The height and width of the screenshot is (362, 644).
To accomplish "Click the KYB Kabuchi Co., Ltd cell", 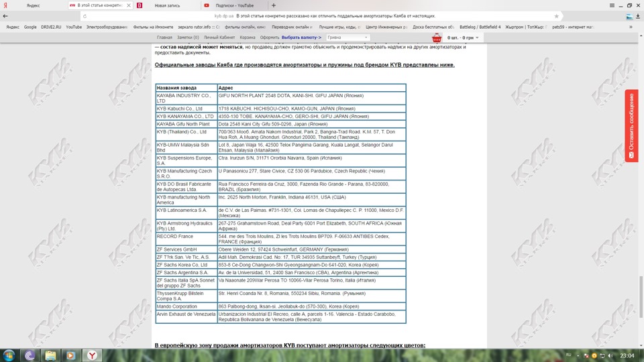I will click(186, 109).
